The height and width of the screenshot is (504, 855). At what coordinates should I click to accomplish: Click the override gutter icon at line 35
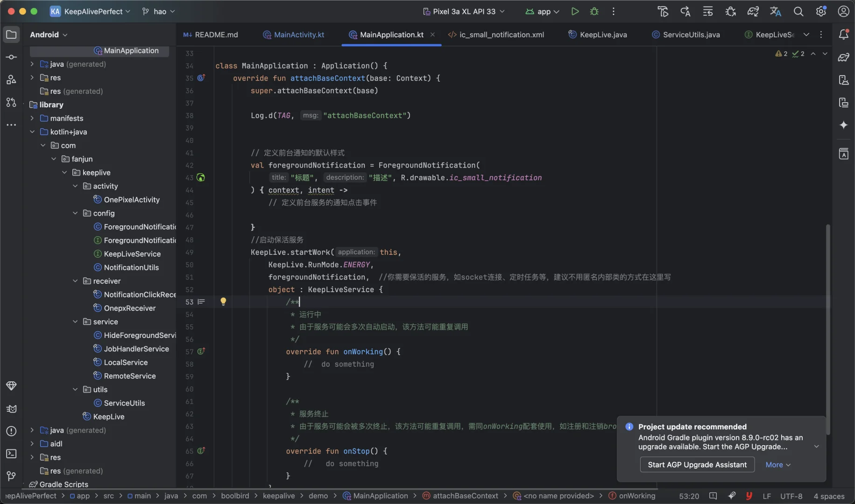(x=201, y=78)
